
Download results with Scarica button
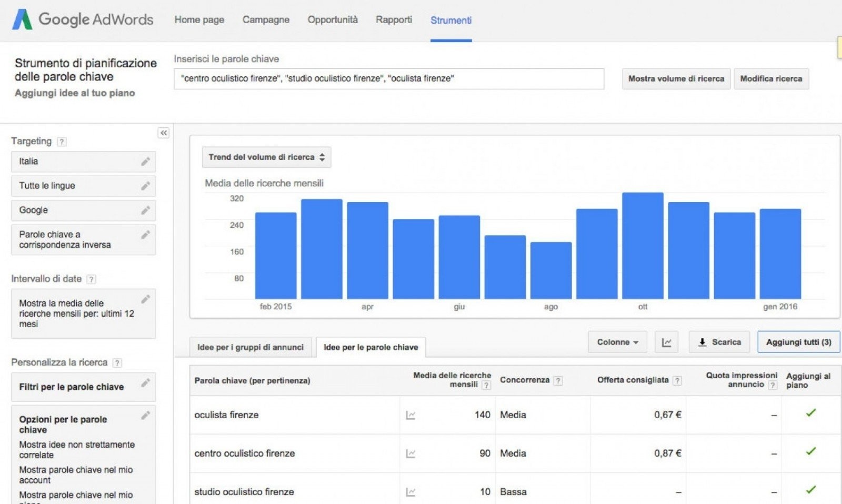719,342
